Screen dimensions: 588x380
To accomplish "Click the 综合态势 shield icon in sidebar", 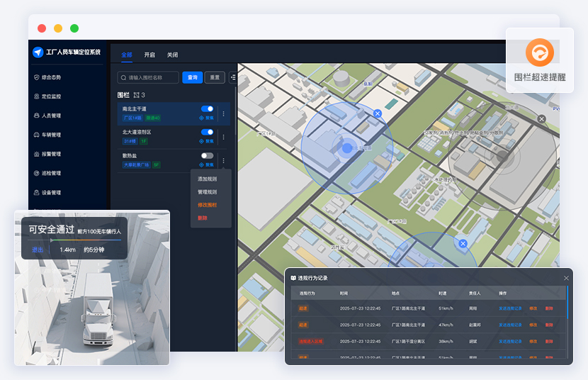I will click(36, 77).
